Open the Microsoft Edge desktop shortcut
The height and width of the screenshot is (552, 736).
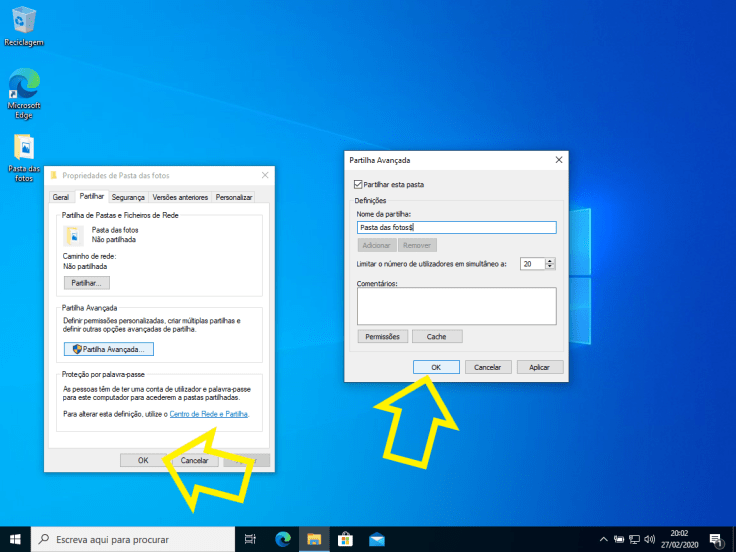click(x=23, y=88)
